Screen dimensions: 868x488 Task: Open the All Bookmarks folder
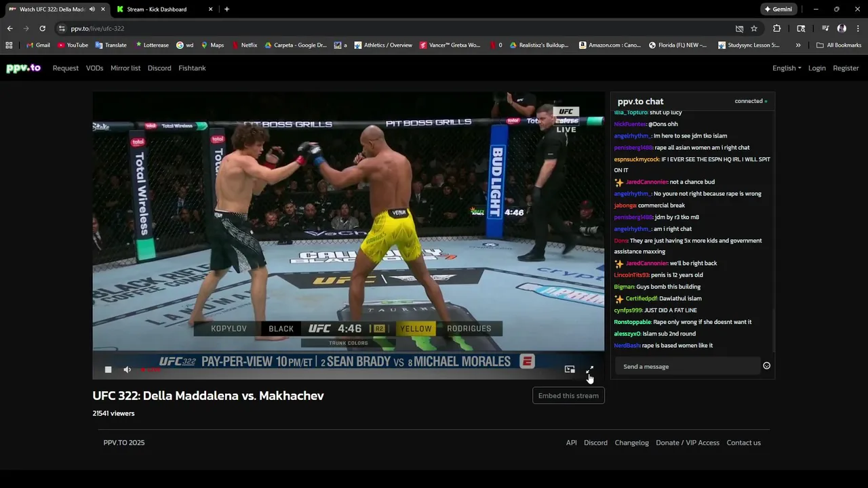point(839,45)
